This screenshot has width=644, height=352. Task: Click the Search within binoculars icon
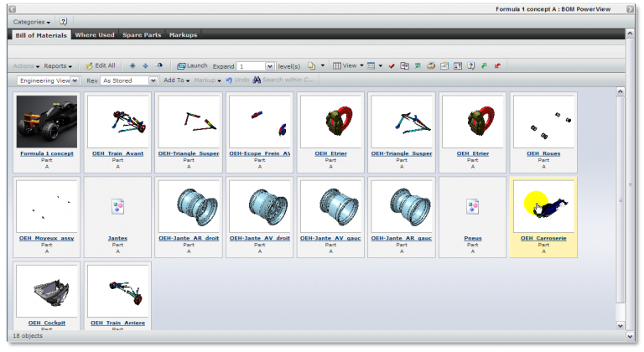257,80
